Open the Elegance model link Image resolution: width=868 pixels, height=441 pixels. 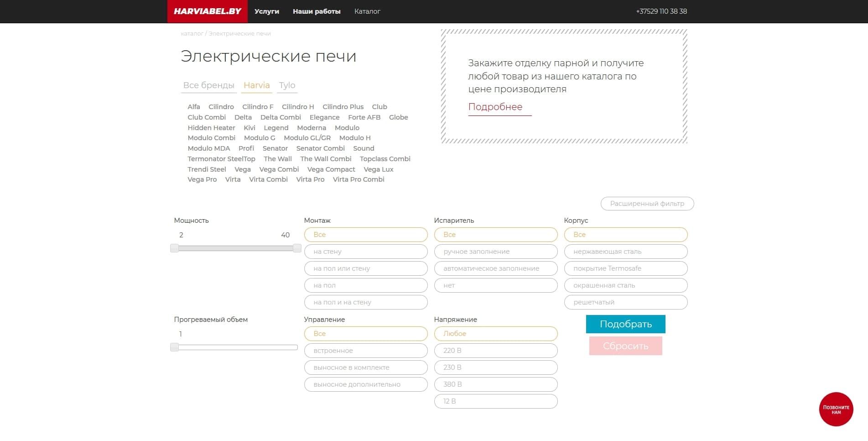(x=324, y=117)
